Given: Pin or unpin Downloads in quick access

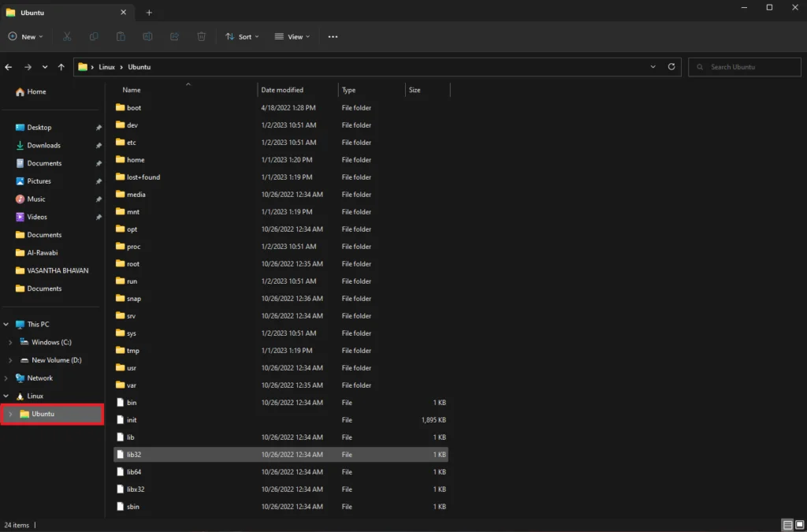Looking at the screenshot, I should (x=99, y=145).
